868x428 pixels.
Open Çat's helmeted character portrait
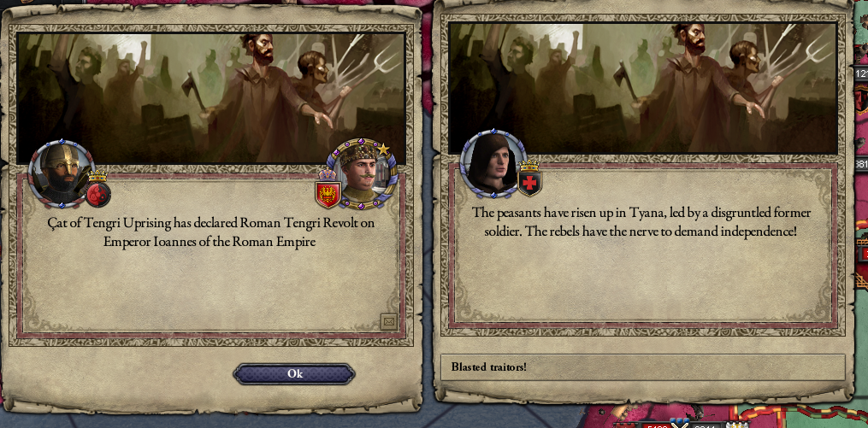click(62, 172)
